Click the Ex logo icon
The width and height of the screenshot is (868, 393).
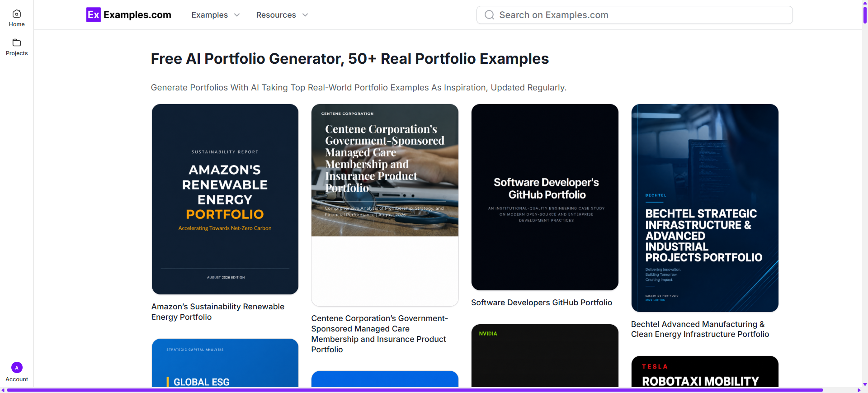point(94,15)
